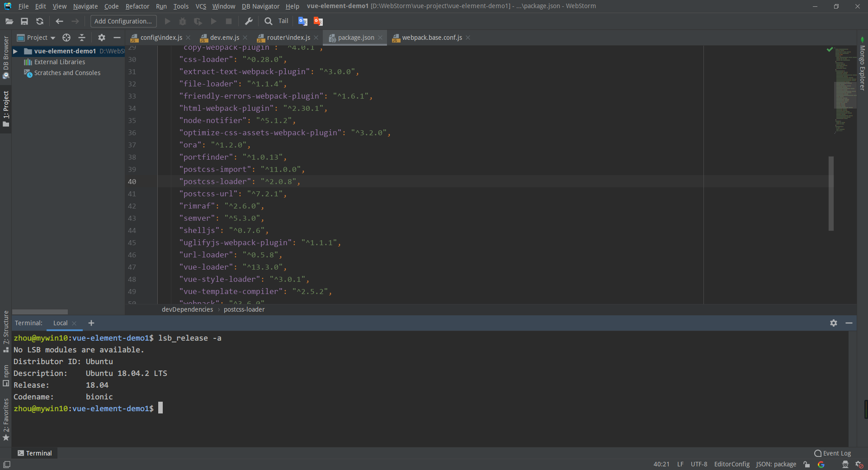The width and height of the screenshot is (868, 470).
Task: Click the Save All icon
Action: [24, 21]
